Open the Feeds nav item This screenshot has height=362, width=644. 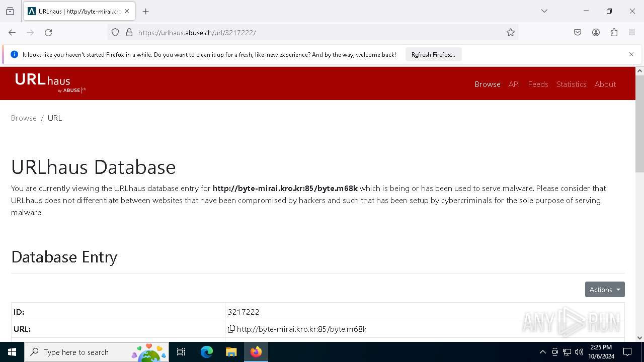point(538,84)
